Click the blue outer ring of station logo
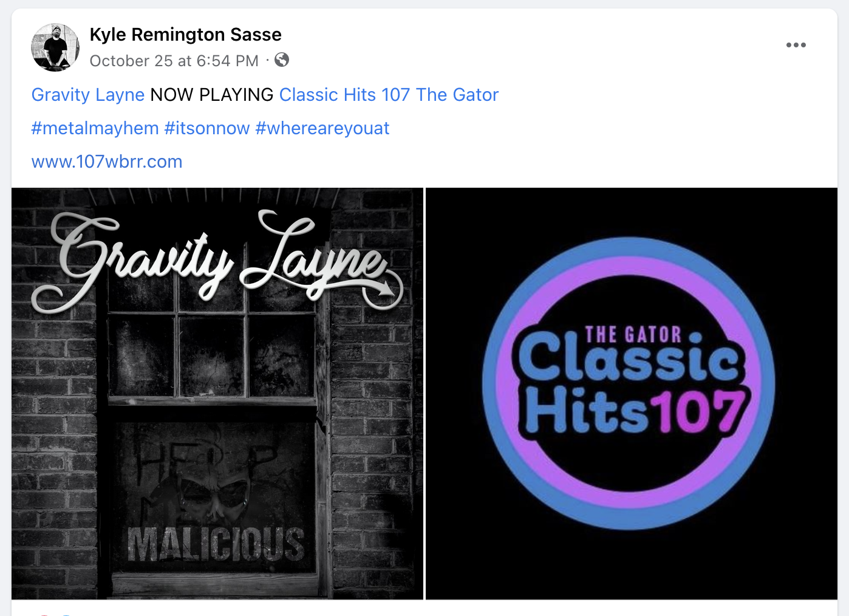This screenshot has width=849, height=616. tap(629, 249)
